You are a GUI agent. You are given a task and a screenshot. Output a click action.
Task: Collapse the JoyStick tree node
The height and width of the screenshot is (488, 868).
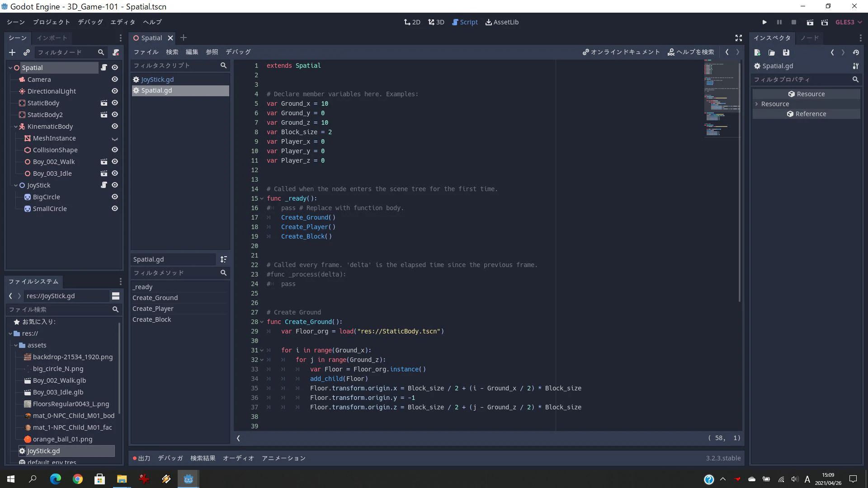(x=16, y=185)
